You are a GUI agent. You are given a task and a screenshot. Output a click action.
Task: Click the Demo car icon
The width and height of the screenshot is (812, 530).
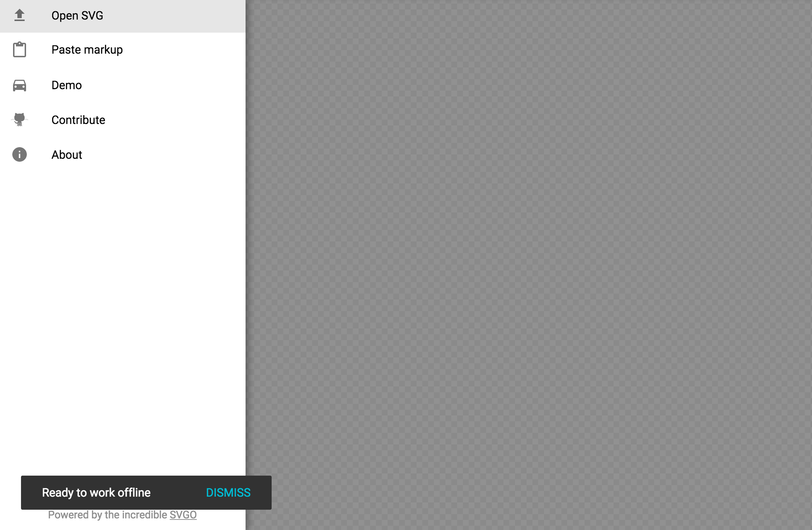20,85
